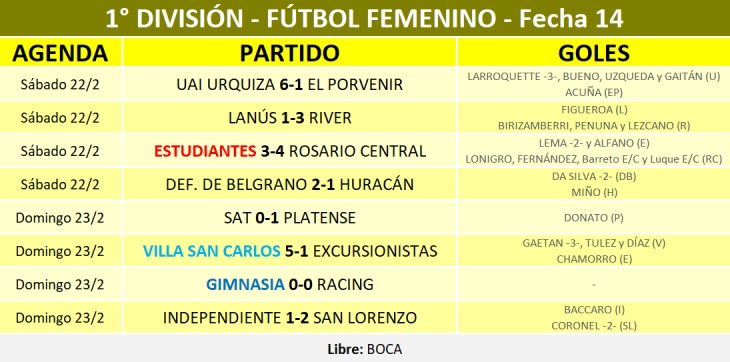Select the PARTIDO column header
Screen dimensions: 730x362
point(290,53)
